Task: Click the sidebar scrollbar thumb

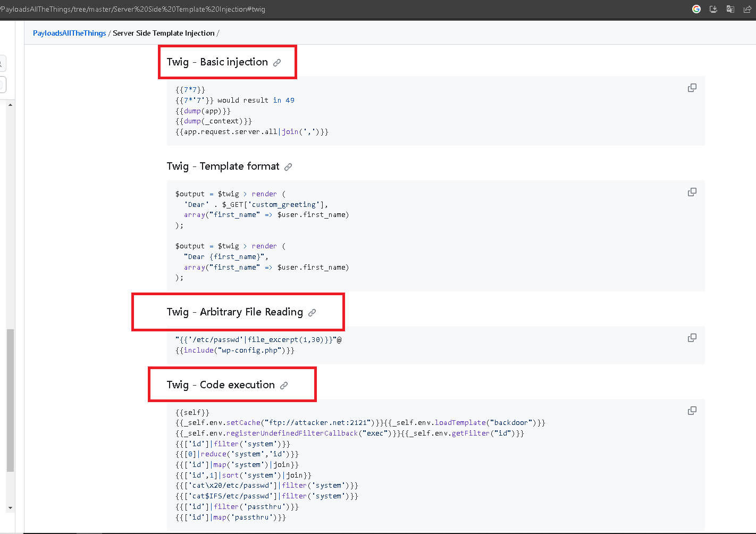Action: point(10,400)
